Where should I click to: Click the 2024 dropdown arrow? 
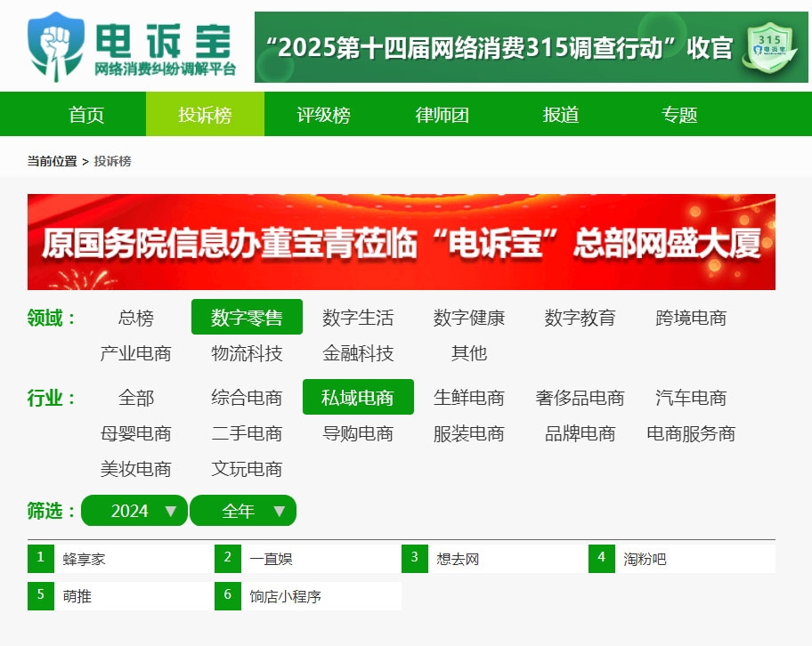point(170,512)
